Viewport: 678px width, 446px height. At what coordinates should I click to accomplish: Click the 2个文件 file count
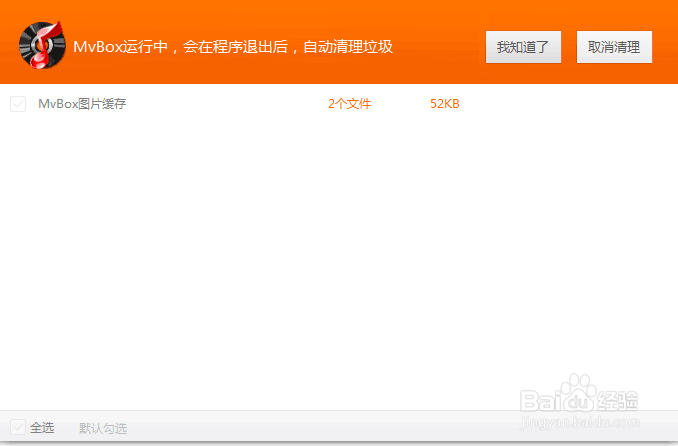[x=349, y=104]
